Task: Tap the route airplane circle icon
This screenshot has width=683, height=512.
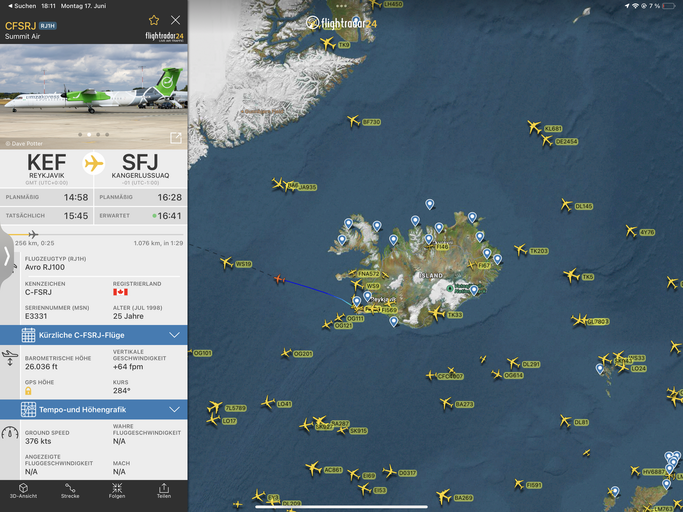Action: pos(94,163)
